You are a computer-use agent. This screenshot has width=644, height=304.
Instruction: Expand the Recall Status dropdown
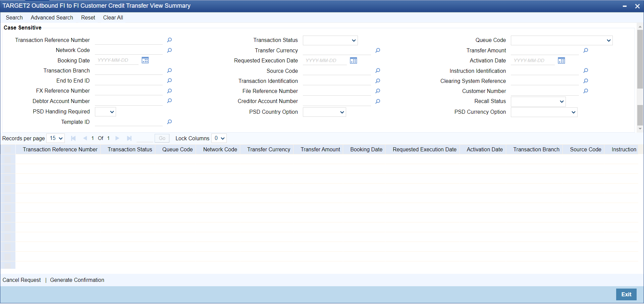pyautogui.click(x=538, y=102)
